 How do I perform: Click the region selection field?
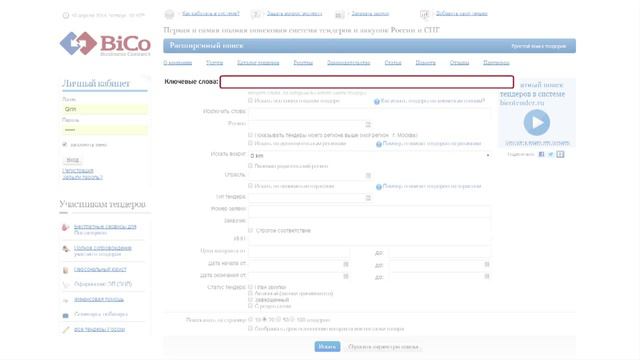(x=306, y=124)
